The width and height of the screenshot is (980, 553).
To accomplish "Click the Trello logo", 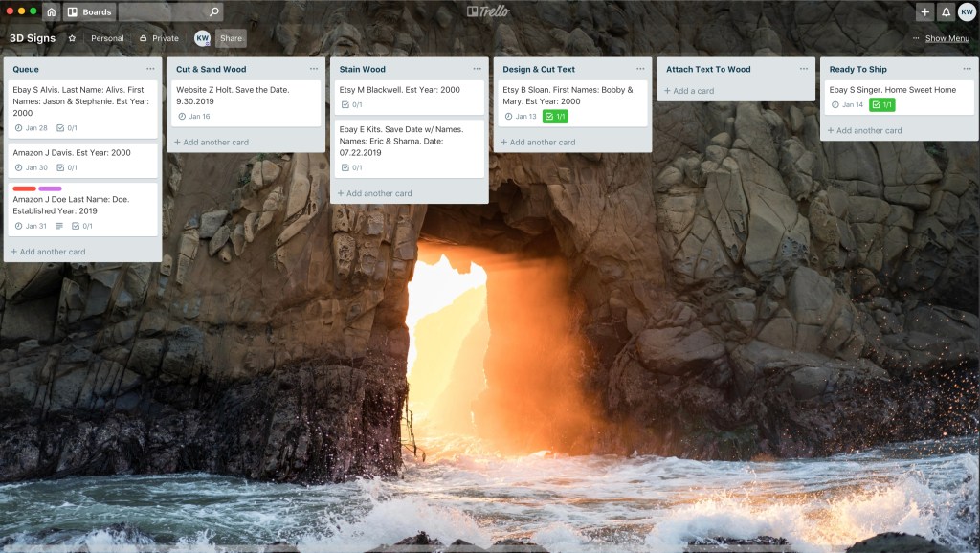I will click(489, 11).
